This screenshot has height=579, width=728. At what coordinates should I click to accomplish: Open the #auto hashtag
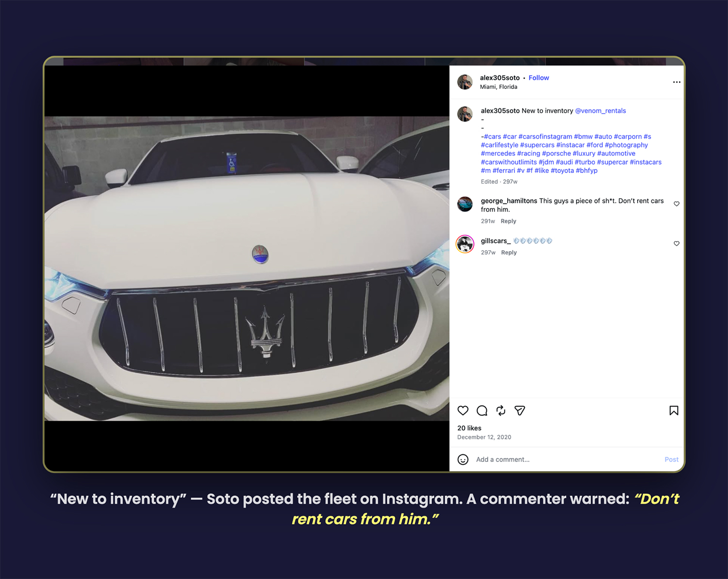(x=603, y=136)
